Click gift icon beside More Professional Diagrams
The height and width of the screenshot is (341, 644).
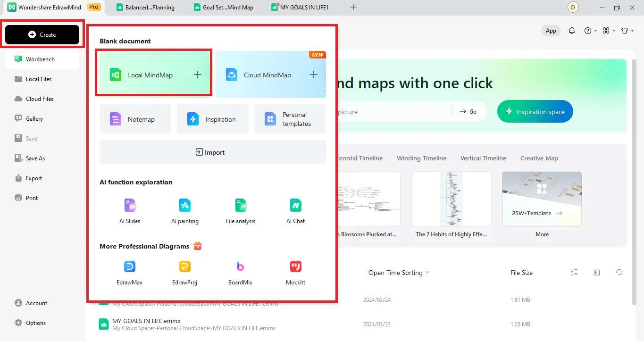(198, 246)
